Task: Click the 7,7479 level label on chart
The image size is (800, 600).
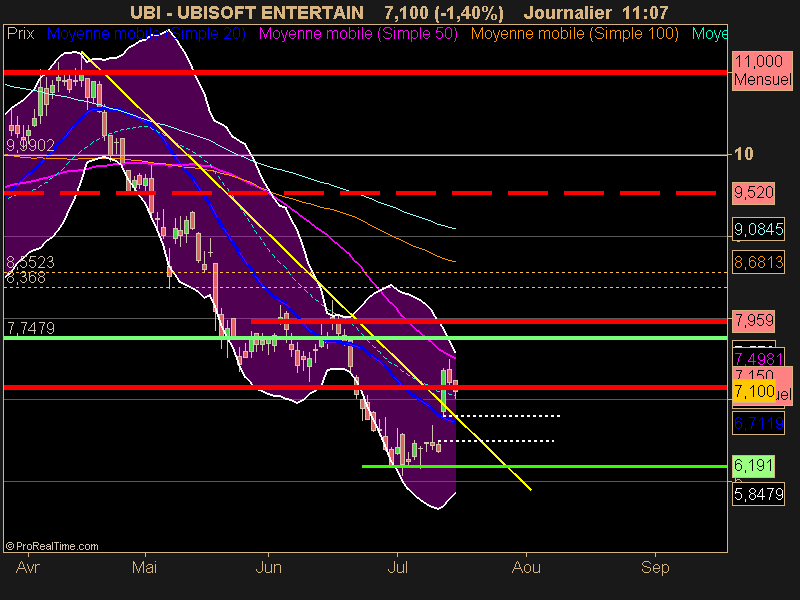Action: click(x=30, y=328)
